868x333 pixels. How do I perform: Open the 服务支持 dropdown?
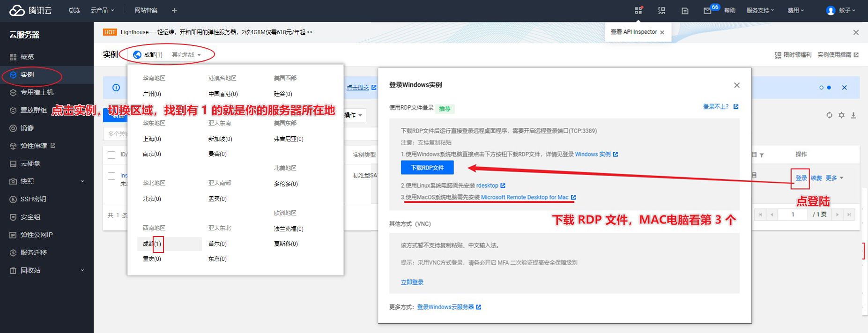click(x=760, y=10)
